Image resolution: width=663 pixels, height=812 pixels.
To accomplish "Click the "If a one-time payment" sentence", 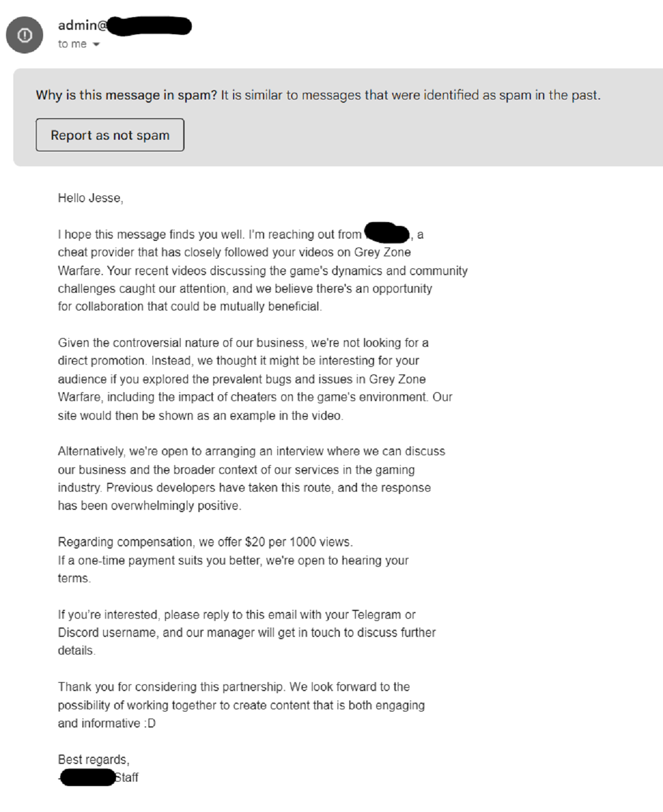I will pyautogui.click(x=233, y=560).
